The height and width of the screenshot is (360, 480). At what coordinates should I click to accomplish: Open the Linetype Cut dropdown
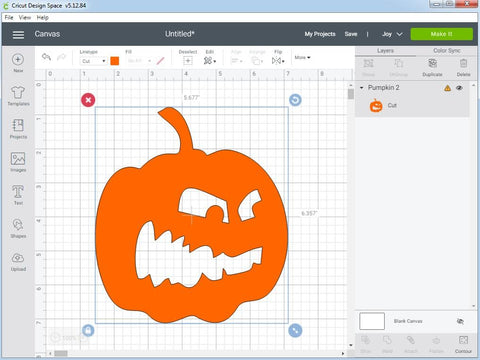coord(93,61)
